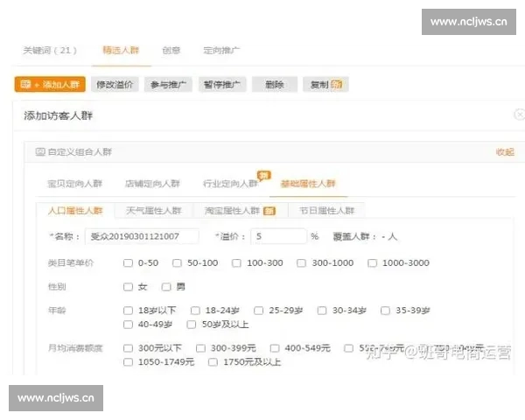The image size is (525, 420).
Task: Click the 复制 button
Action: point(325,84)
